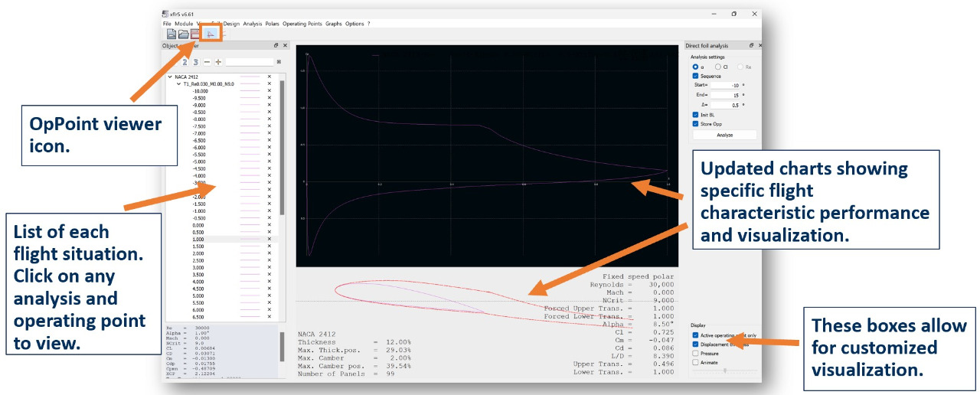The image size is (980, 395).
Task: Select the 5.000 operating point
Action: 198,295
